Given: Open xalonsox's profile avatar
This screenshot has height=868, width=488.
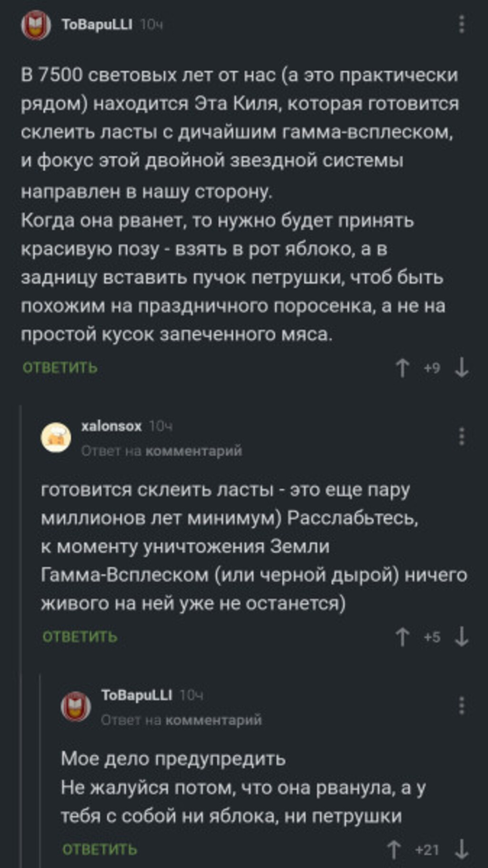Looking at the screenshot, I should 56,437.
